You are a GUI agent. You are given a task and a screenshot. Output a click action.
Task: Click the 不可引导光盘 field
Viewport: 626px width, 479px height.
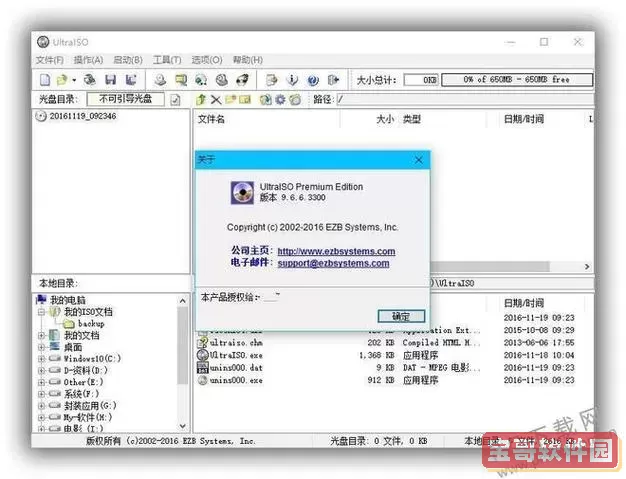pyautogui.click(x=125, y=99)
